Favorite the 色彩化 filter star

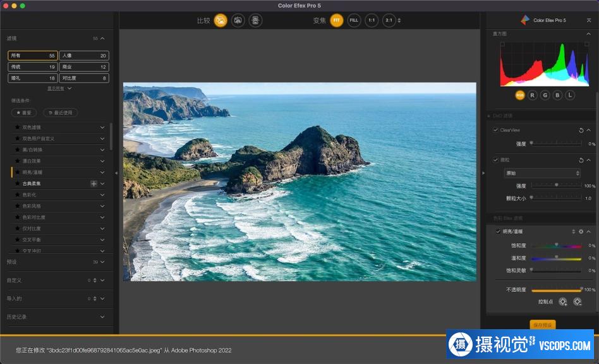pyautogui.click(x=17, y=195)
